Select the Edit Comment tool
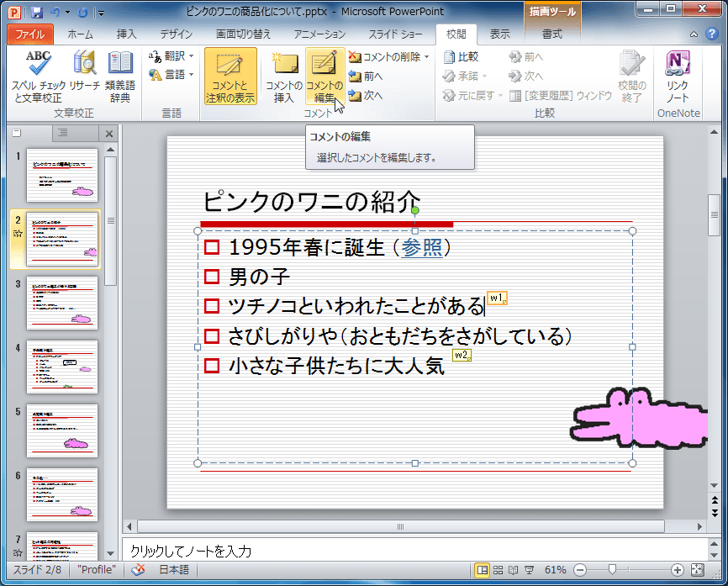 [x=326, y=76]
